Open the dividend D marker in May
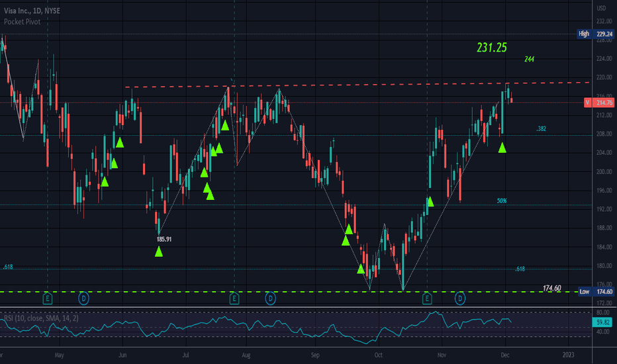This screenshot has height=364, width=617. tap(83, 298)
